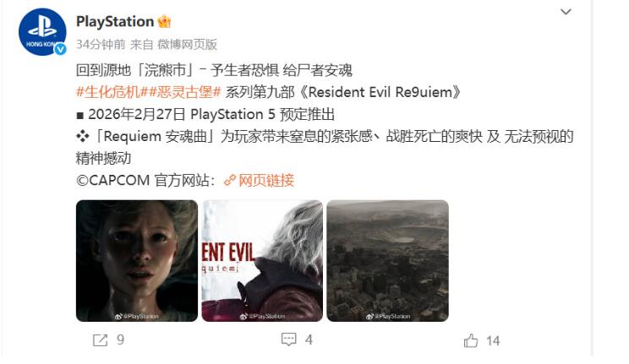
Task: Click the gold crown membership icon
Action: tap(164, 21)
